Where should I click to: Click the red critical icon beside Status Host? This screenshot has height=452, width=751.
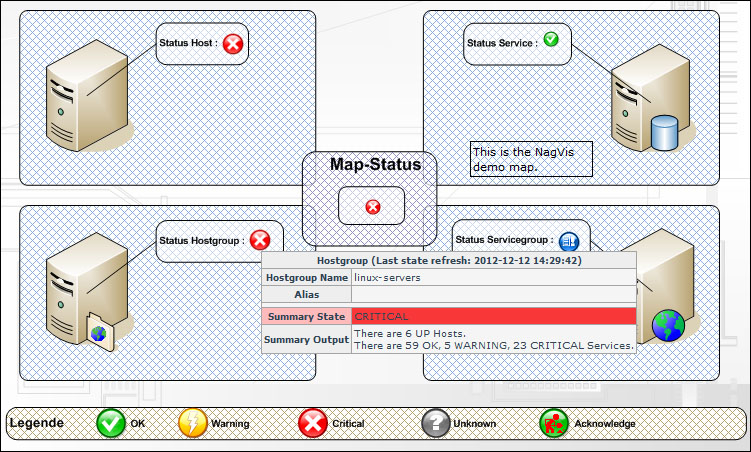(233, 44)
